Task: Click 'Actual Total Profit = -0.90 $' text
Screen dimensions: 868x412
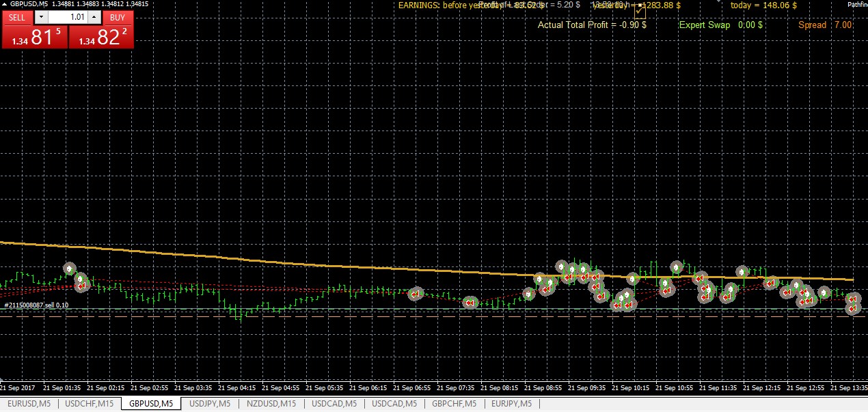Action: click(x=592, y=25)
